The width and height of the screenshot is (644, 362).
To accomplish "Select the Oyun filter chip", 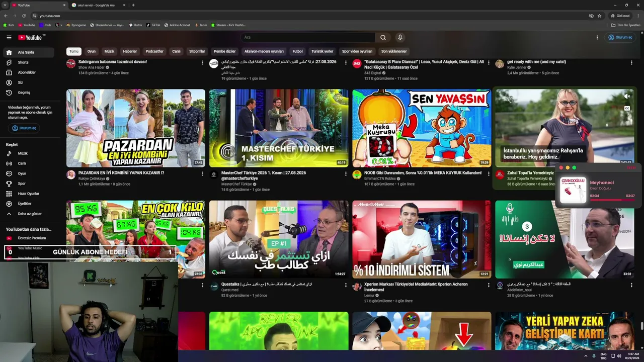I will tap(92, 51).
